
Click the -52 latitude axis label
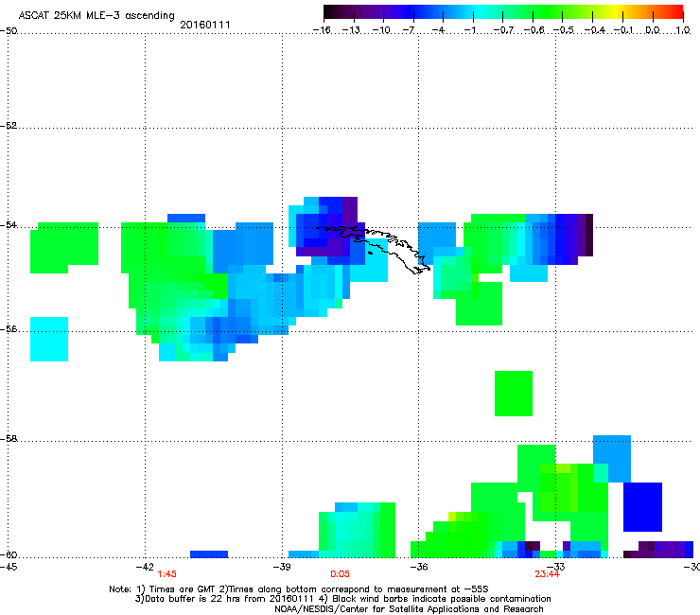click(9, 126)
